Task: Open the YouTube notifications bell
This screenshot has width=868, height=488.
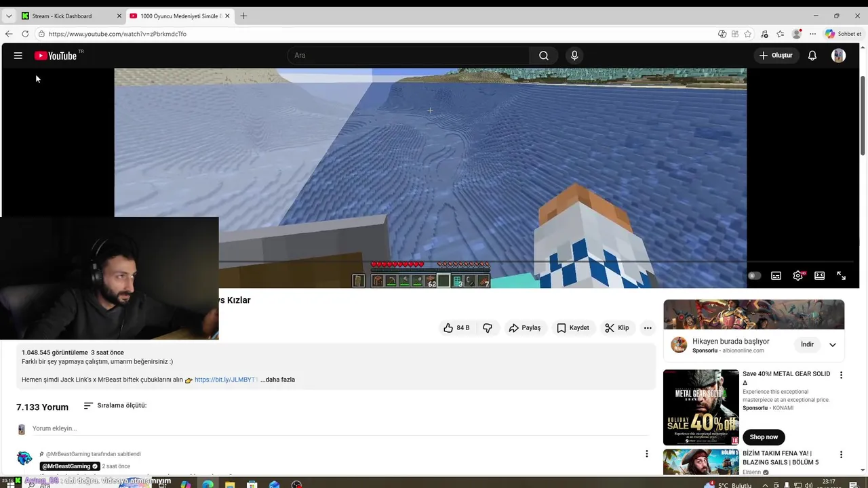Action: [812, 56]
